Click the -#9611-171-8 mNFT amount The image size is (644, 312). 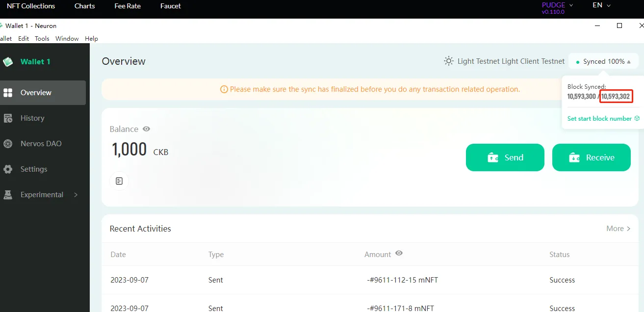401,309
